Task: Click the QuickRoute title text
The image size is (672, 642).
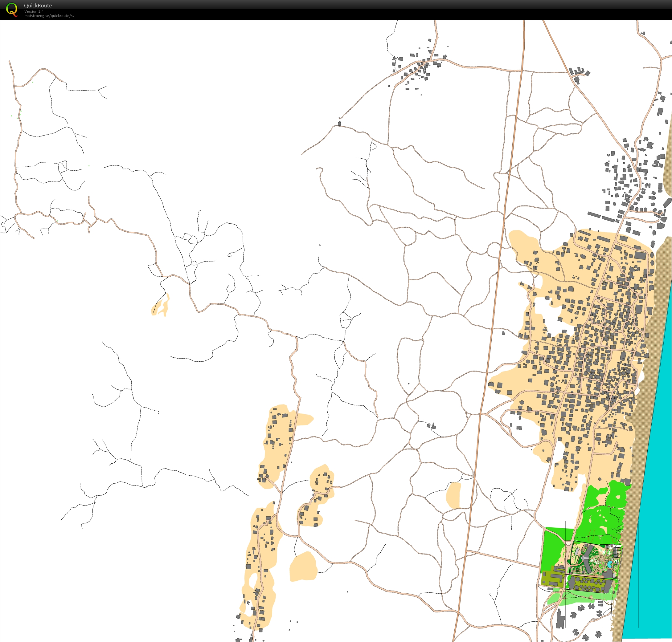Action: coord(38,6)
